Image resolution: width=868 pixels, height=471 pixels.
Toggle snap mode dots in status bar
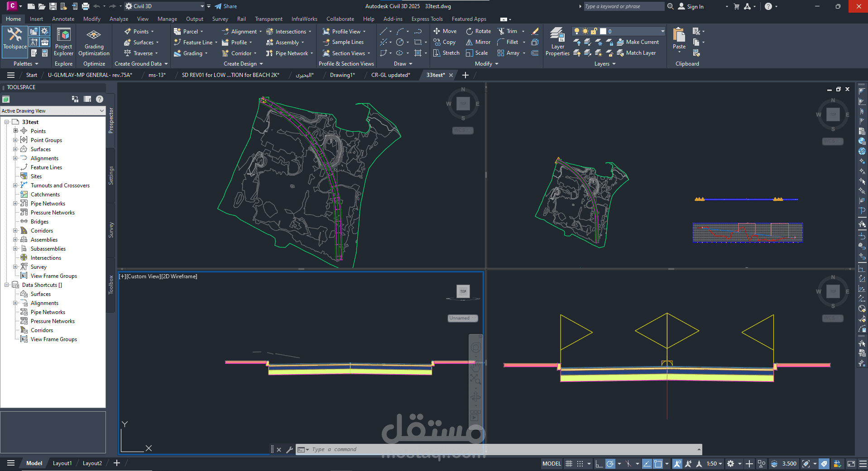[580, 464]
